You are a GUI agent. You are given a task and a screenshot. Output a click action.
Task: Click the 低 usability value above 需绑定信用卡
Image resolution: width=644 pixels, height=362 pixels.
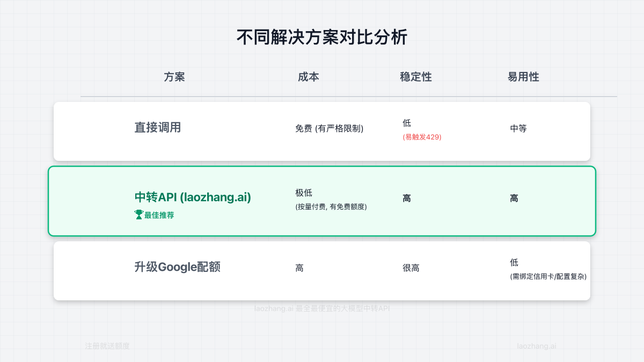point(514,263)
